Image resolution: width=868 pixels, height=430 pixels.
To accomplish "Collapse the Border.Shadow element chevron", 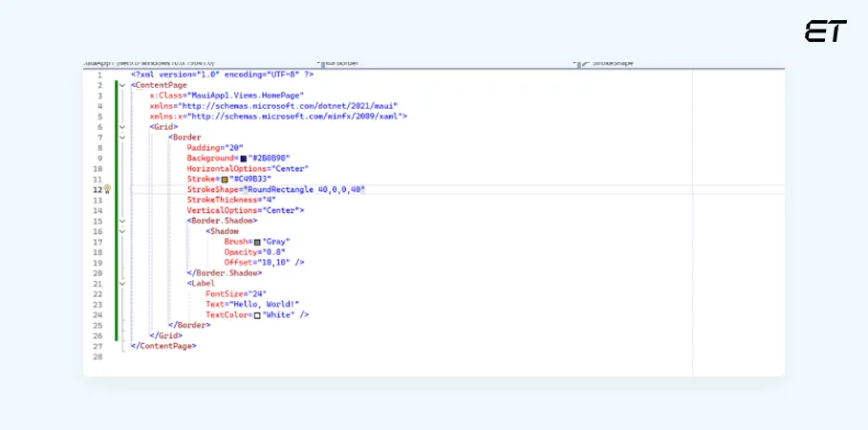I will tap(122, 221).
